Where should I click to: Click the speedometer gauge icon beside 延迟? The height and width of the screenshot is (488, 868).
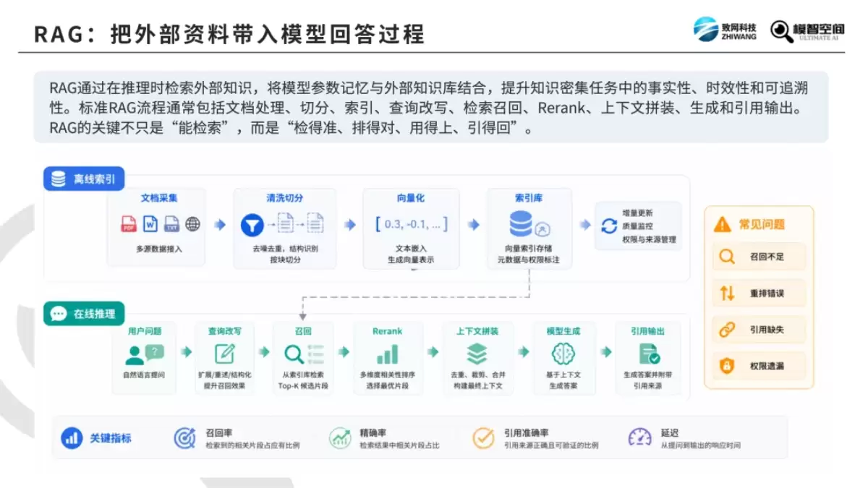640,437
